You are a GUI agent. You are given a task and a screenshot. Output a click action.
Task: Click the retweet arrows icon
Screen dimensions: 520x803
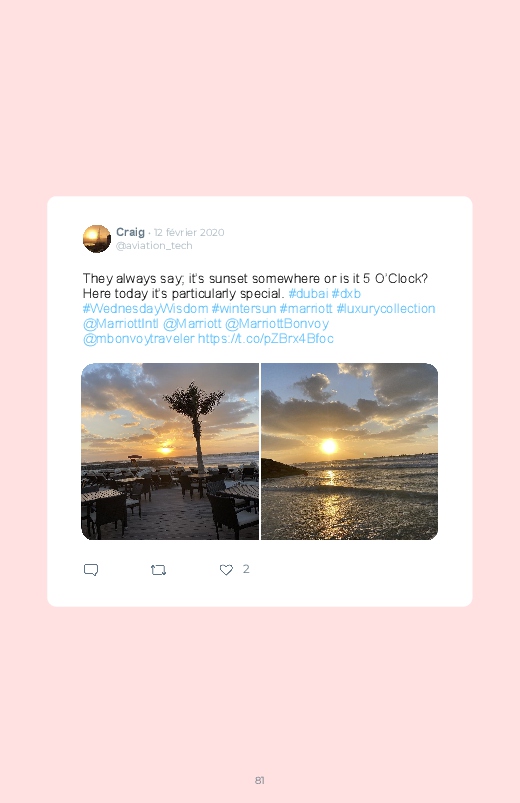tap(158, 569)
